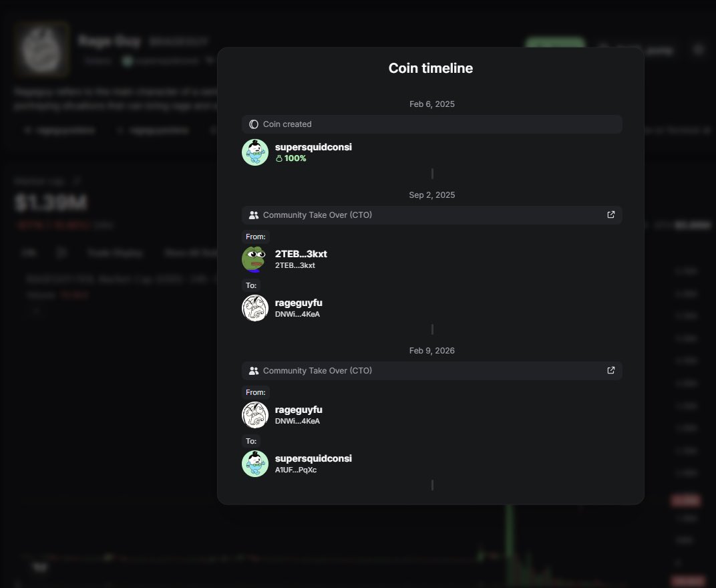Open supersquidconsi profile under Coin created

pyautogui.click(x=313, y=147)
